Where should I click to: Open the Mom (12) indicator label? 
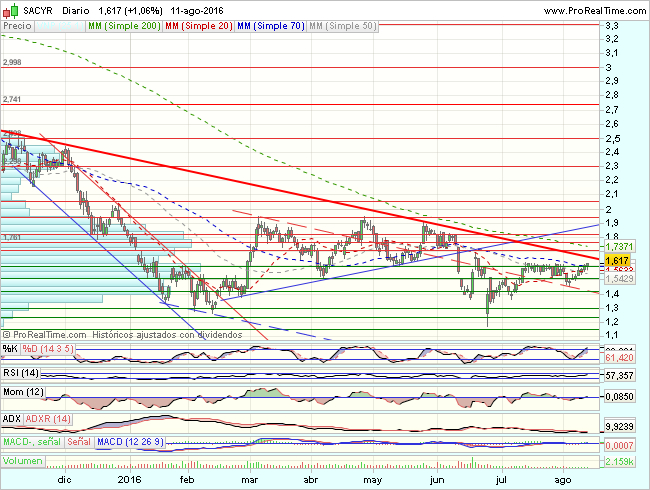[24, 393]
